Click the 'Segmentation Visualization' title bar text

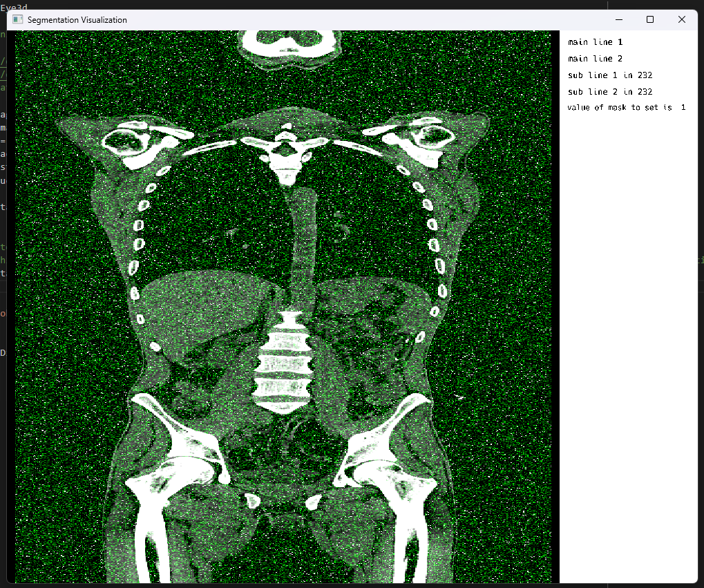[x=77, y=20]
